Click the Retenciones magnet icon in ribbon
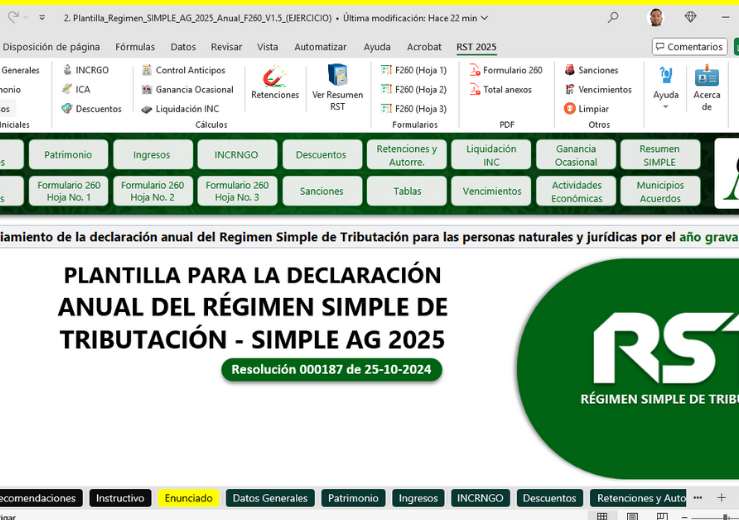The image size is (739, 520). (274, 78)
